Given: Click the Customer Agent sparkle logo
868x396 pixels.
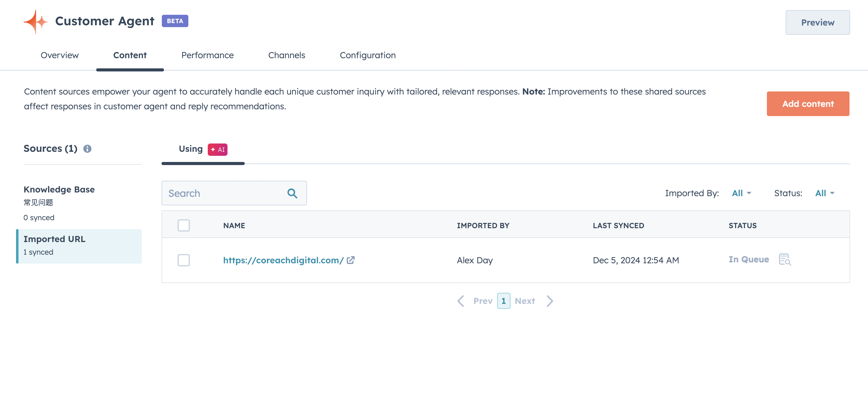Looking at the screenshot, I should coord(35,22).
